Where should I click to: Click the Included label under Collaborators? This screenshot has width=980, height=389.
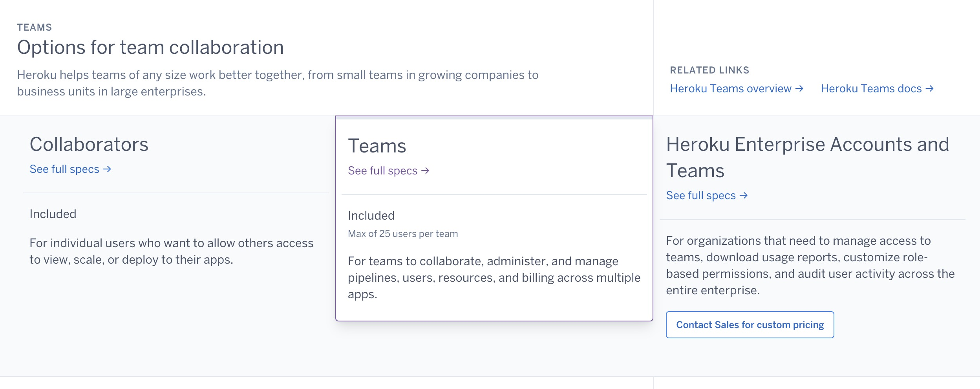click(x=53, y=214)
